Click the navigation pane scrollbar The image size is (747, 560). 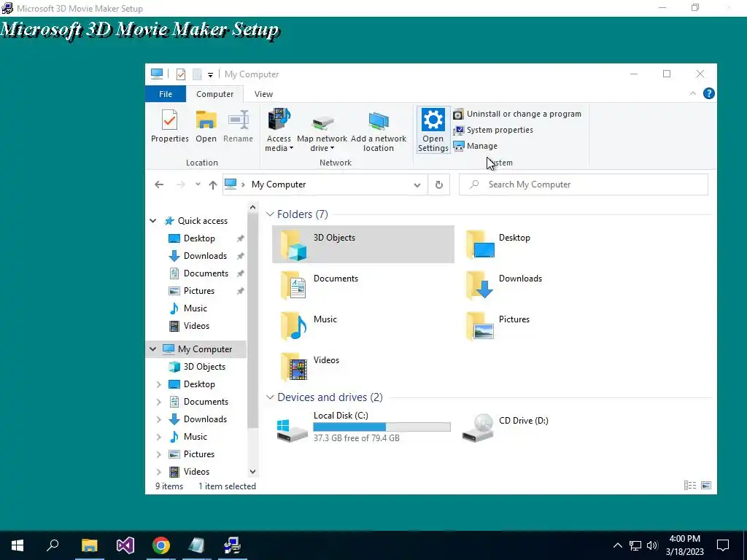point(253,319)
